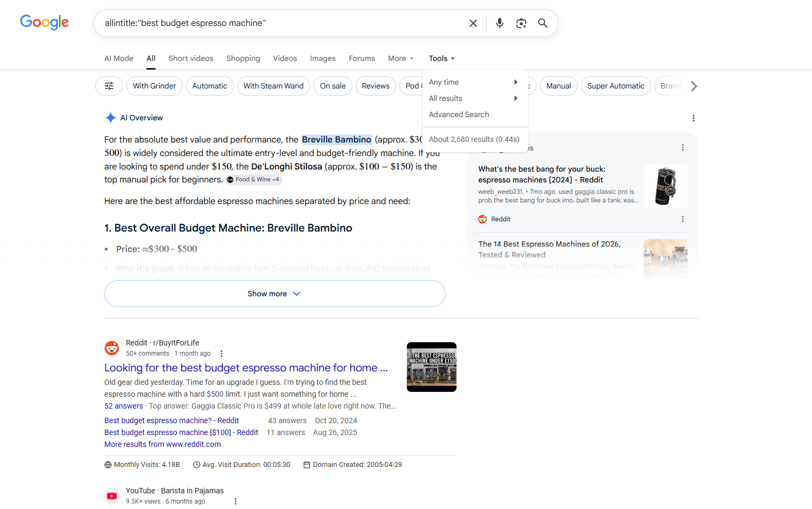Click the Reddit r/BuyItForLife favicon
Viewport: 812px width, 509px height.
112,348
